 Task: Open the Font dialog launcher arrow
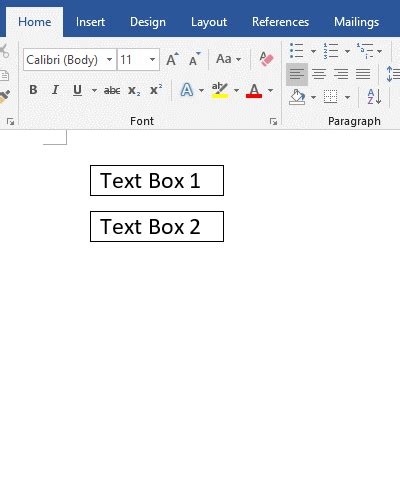coord(273,122)
